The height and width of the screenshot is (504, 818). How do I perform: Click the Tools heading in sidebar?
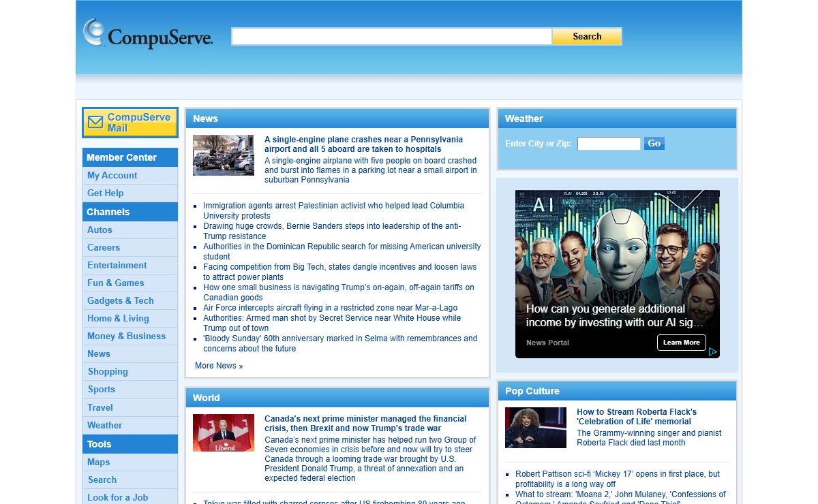pos(130,444)
